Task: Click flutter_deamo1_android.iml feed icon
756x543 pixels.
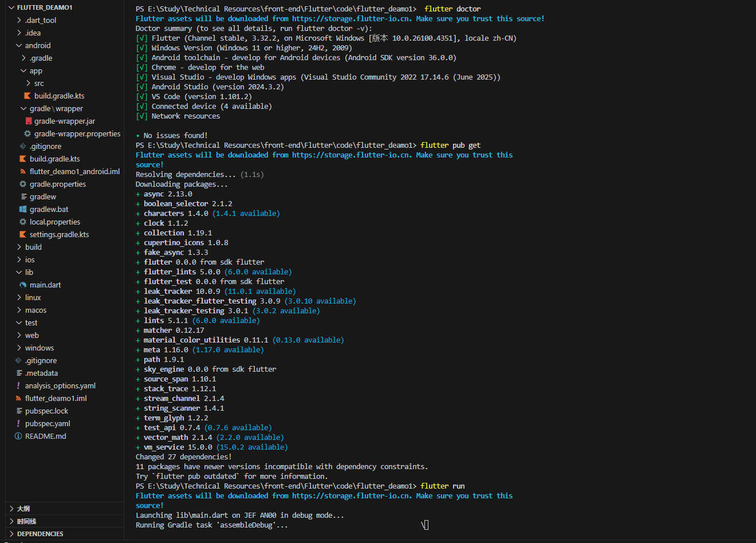Action: pos(23,171)
